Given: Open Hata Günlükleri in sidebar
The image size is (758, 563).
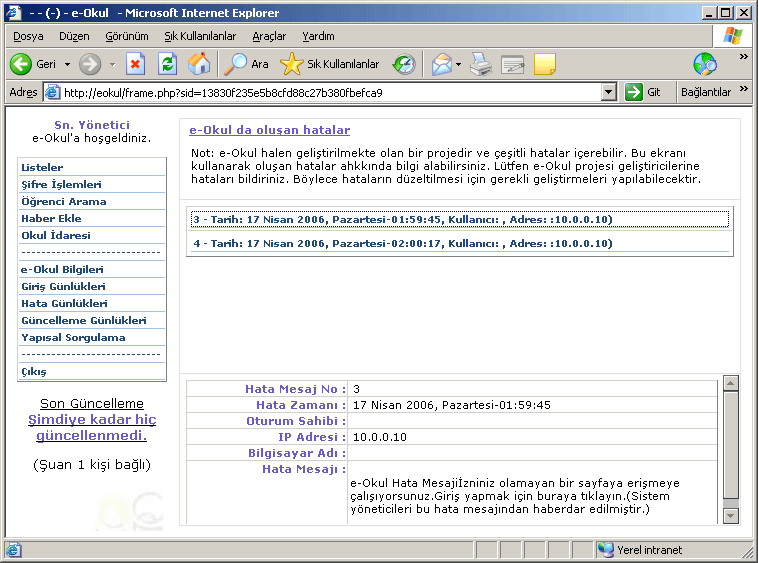Looking at the screenshot, I should tap(64, 303).
